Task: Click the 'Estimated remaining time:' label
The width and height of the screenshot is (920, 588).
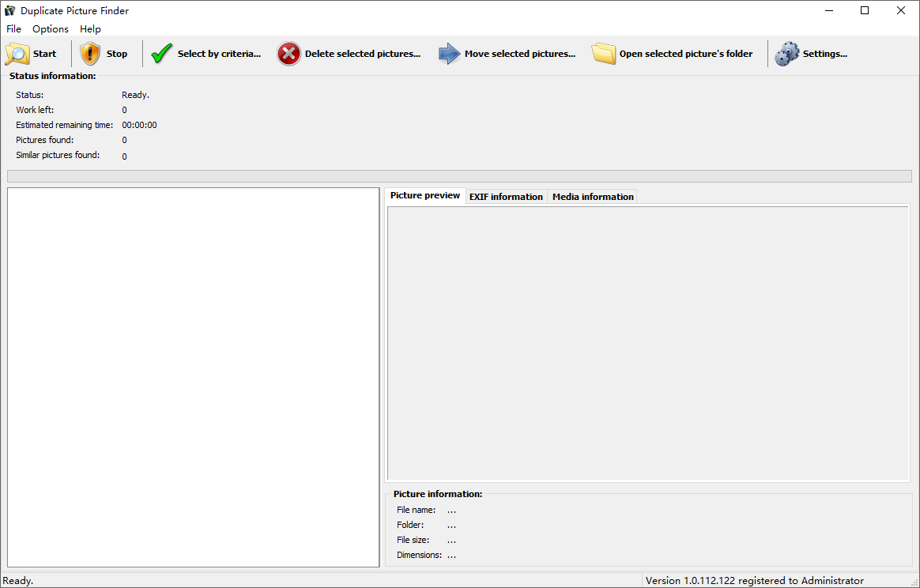Action: [65, 125]
